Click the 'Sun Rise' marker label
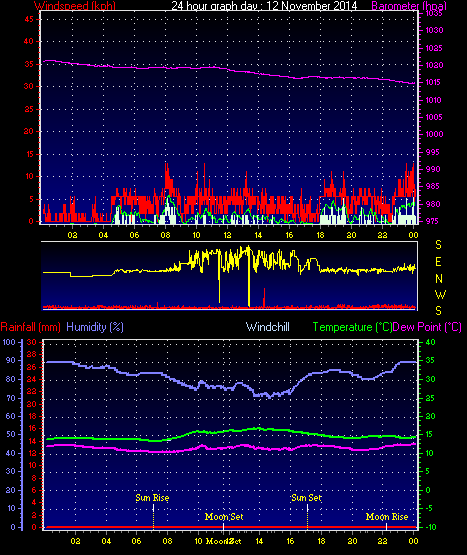This screenshot has height=555, width=467. pyautogui.click(x=152, y=498)
